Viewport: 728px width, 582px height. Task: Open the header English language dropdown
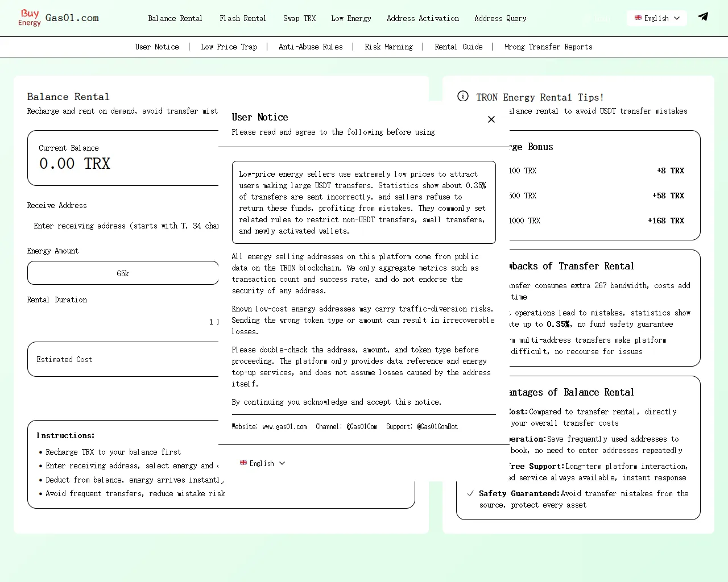(657, 18)
